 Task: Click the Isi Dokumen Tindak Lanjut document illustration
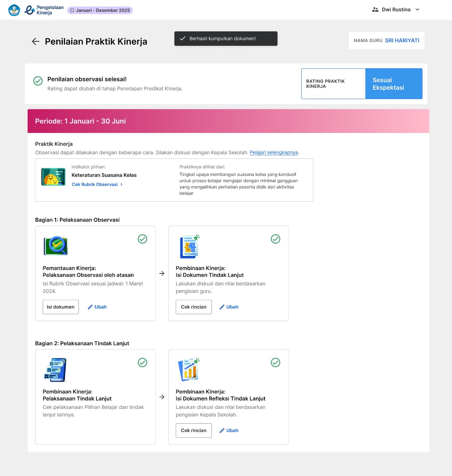(189, 246)
